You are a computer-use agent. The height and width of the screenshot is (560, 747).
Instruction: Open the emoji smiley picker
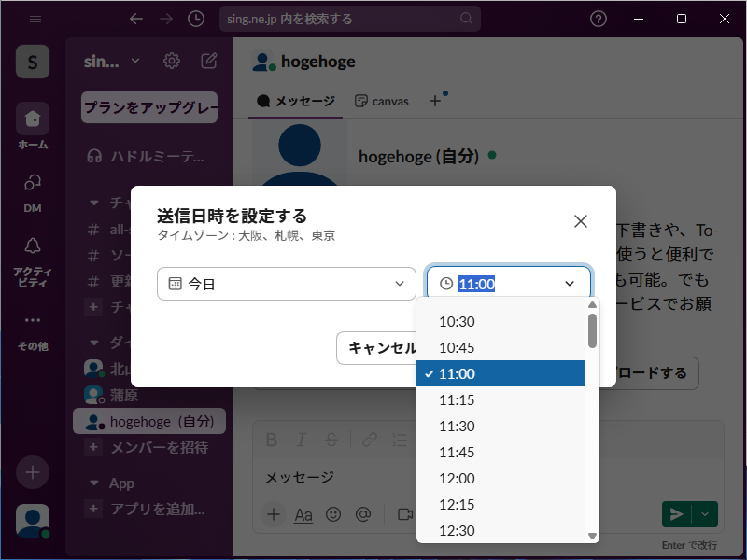333,514
